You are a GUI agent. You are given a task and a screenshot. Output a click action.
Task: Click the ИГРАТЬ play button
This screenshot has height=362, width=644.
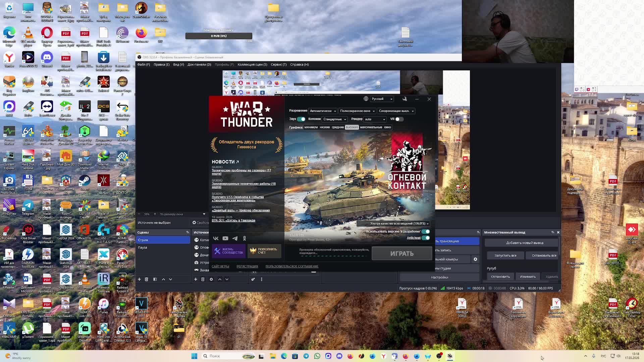point(402,254)
